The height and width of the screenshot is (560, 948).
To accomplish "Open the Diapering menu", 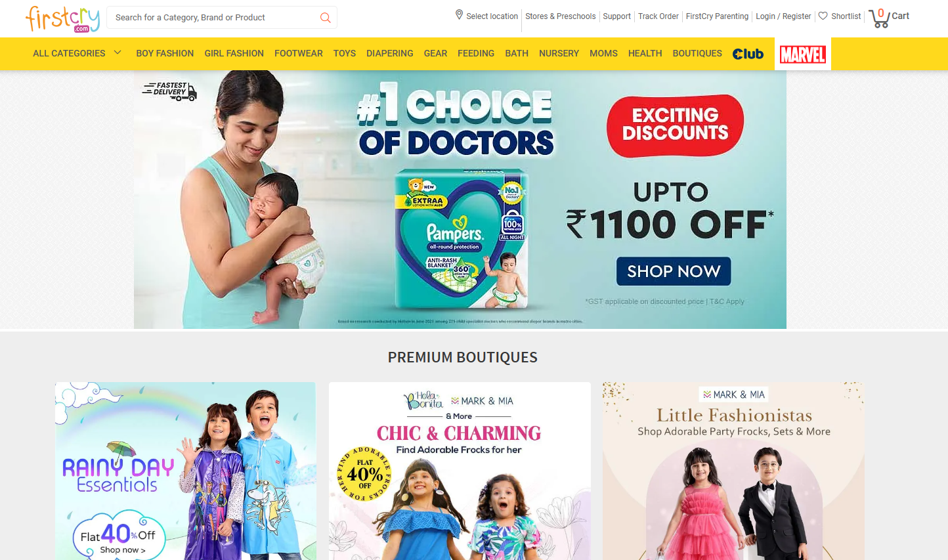I will pyautogui.click(x=390, y=53).
